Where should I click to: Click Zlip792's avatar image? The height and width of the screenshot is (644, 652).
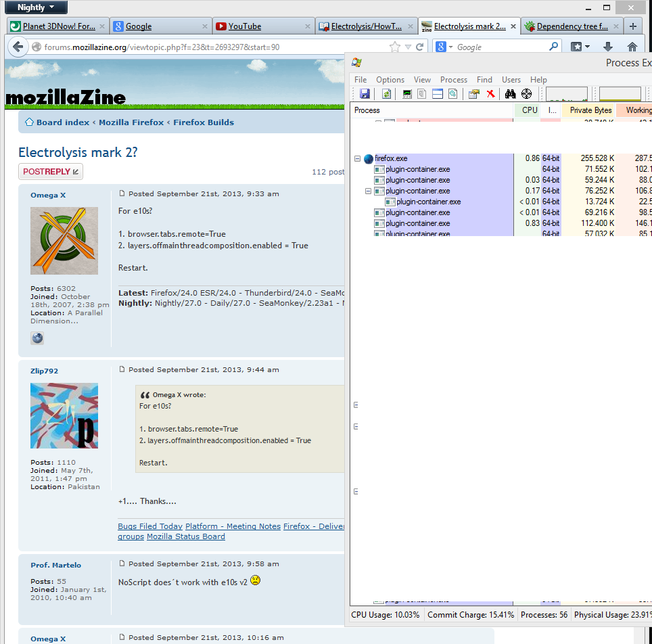pyautogui.click(x=64, y=415)
